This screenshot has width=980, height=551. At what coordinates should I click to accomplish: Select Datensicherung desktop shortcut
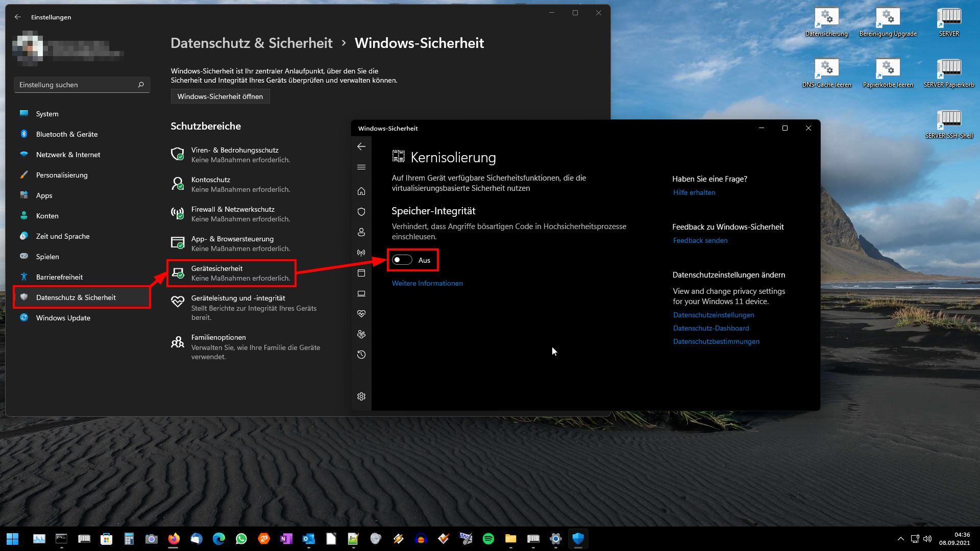pyautogui.click(x=826, y=22)
